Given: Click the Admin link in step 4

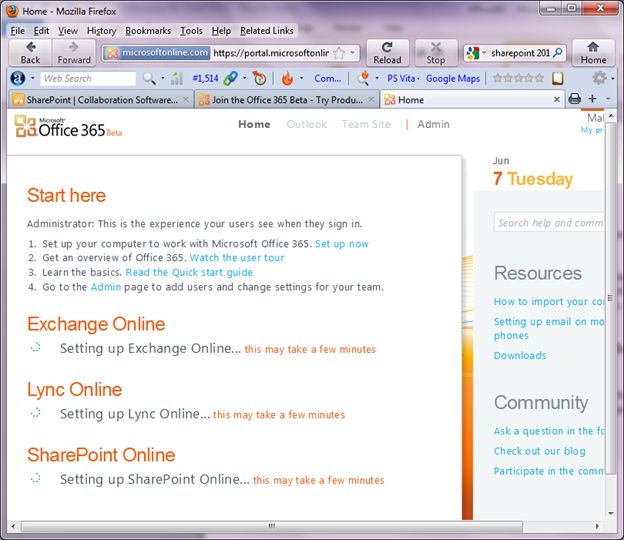Looking at the screenshot, I should (106, 287).
